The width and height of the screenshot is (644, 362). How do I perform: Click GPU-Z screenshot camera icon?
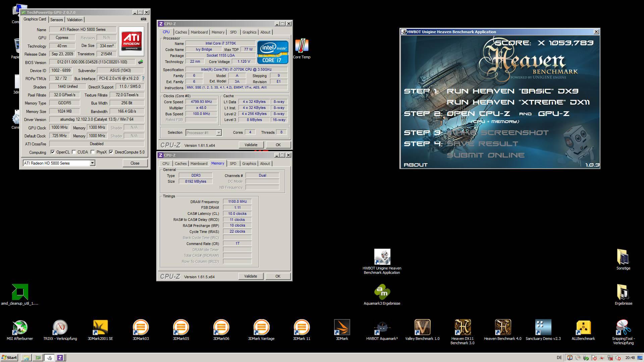tap(144, 19)
